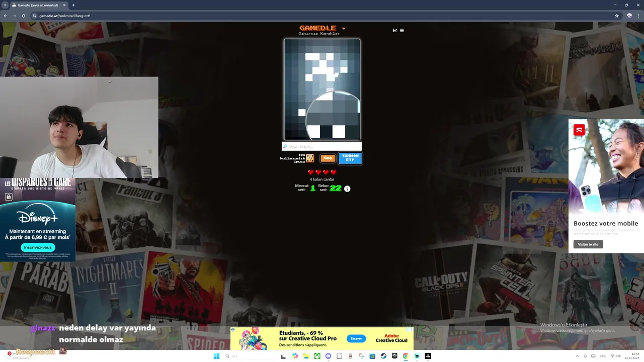
Task: Click the Rekor seri value 22
Action: (x=336, y=188)
